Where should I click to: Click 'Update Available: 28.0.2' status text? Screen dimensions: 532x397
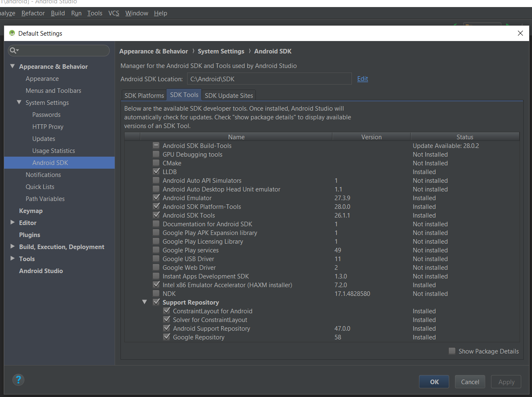(446, 146)
